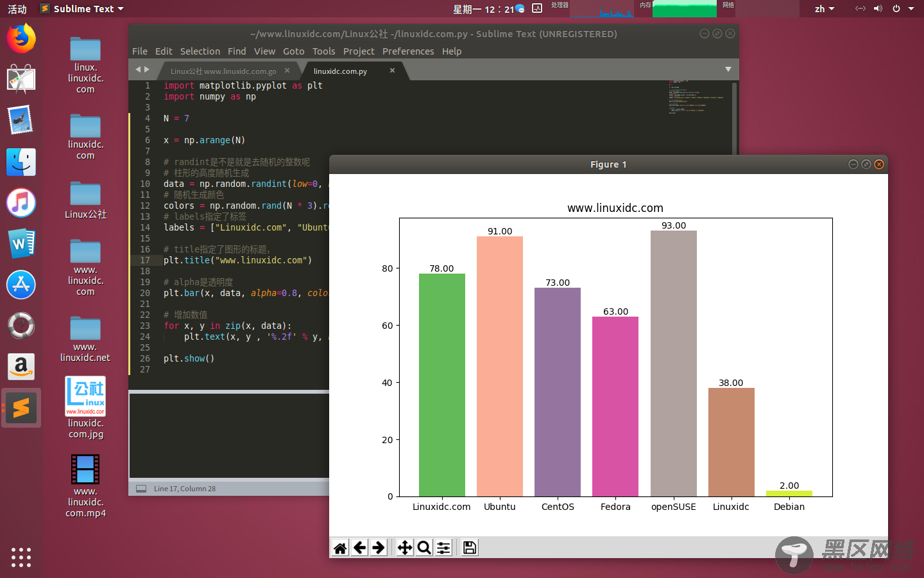Launch the scissors screenshot app in dock
This screenshot has width=924, height=578.
click(21, 80)
